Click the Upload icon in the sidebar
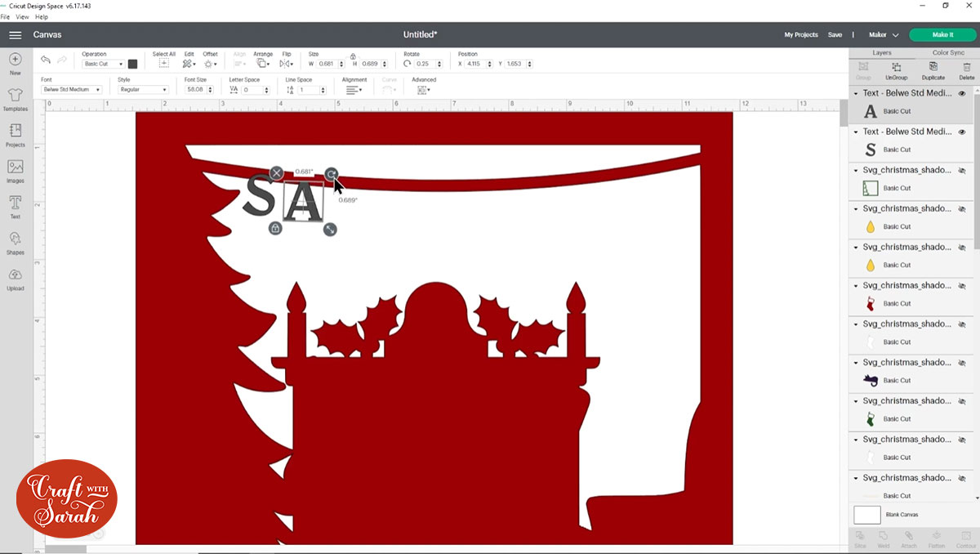 15,278
